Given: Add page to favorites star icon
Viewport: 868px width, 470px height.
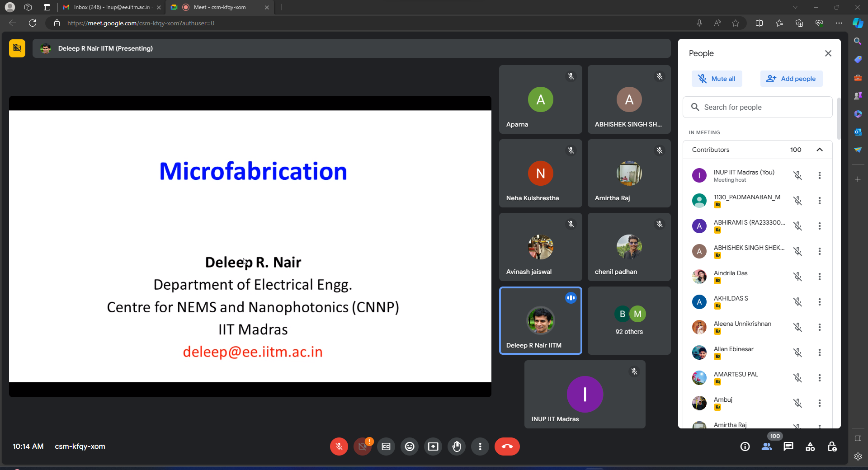Looking at the screenshot, I should pos(736,23).
